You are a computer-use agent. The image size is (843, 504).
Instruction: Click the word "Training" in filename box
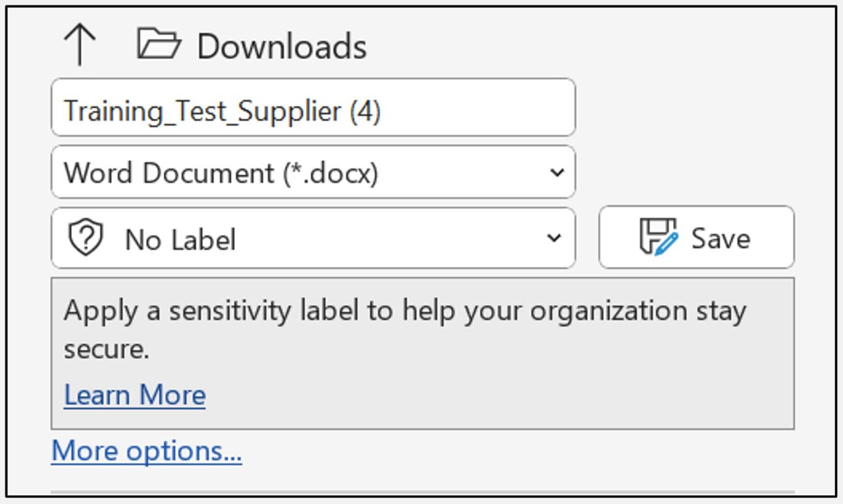point(111,111)
